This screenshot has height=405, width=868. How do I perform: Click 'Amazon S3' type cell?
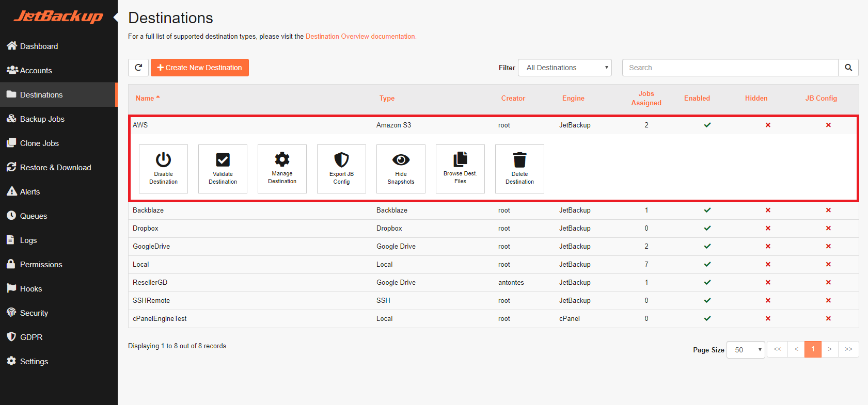[x=393, y=125]
